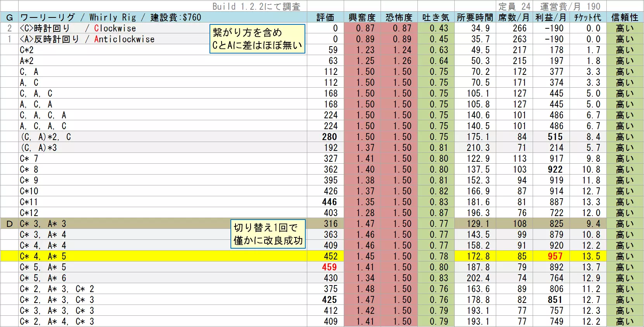The width and height of the screenshot is (644, 327).
Task: Select the 'C* 2, A* 3, C* 3' row label
Action: [57, 300]
